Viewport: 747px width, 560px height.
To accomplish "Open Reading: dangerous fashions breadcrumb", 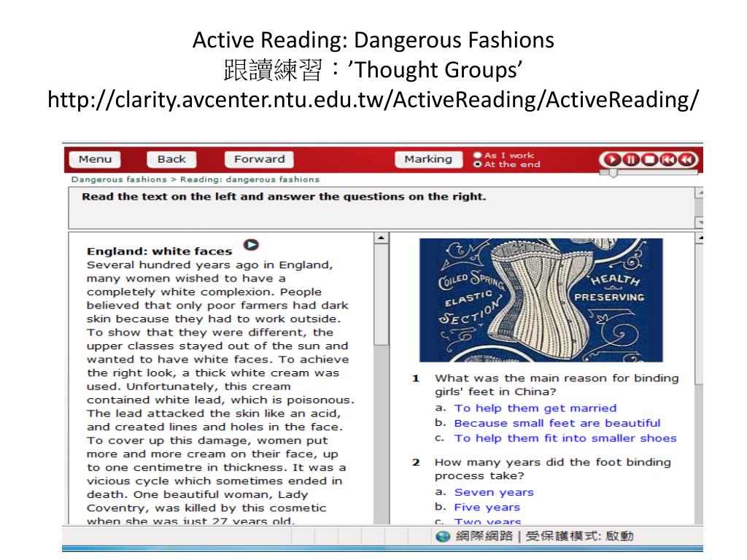I will click(249, 179).
